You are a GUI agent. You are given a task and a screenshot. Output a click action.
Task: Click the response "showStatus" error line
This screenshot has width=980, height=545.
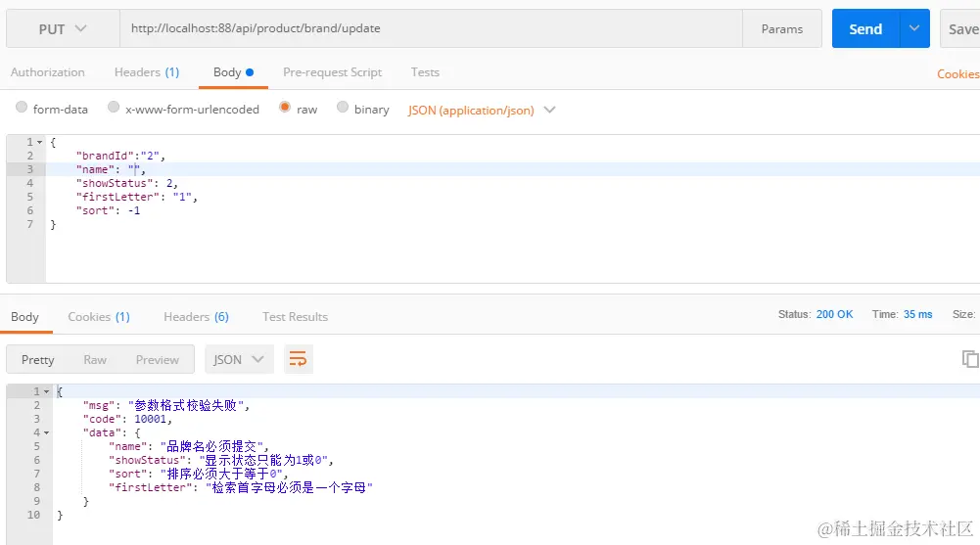(x=221, y=461)
